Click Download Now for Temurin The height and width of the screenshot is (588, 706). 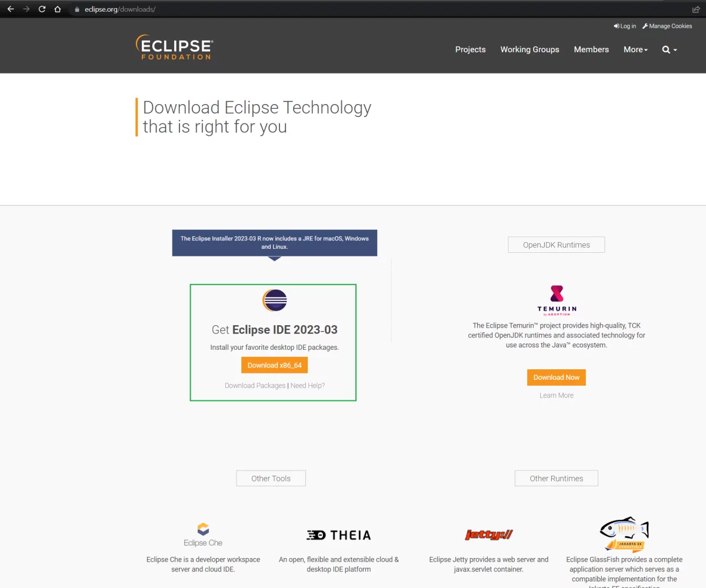[x=556, y=377]
